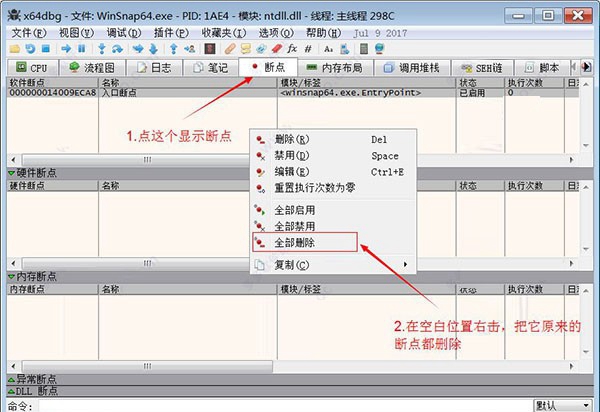Restart the debugged program
The width and height of the screenshot is (600, 412).
click(30, 49)
